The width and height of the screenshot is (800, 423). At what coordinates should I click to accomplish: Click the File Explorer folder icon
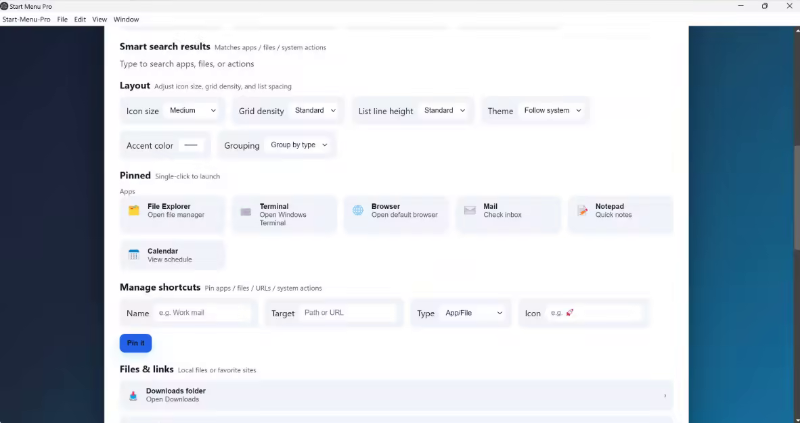(133, 211)
